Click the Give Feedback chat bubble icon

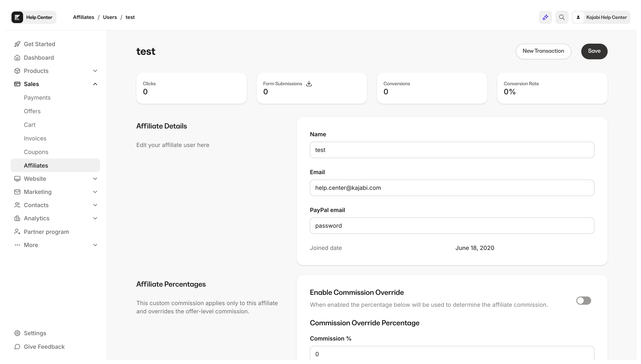coord(17,346)
